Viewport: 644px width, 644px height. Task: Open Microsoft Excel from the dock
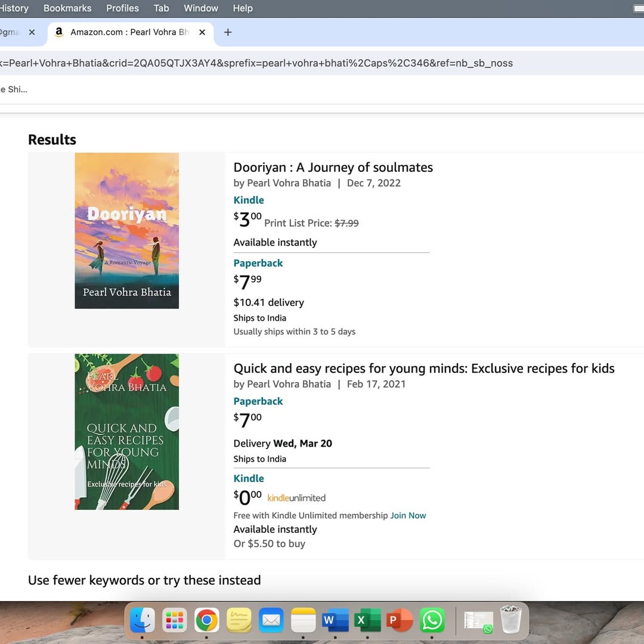coord(367,621)
